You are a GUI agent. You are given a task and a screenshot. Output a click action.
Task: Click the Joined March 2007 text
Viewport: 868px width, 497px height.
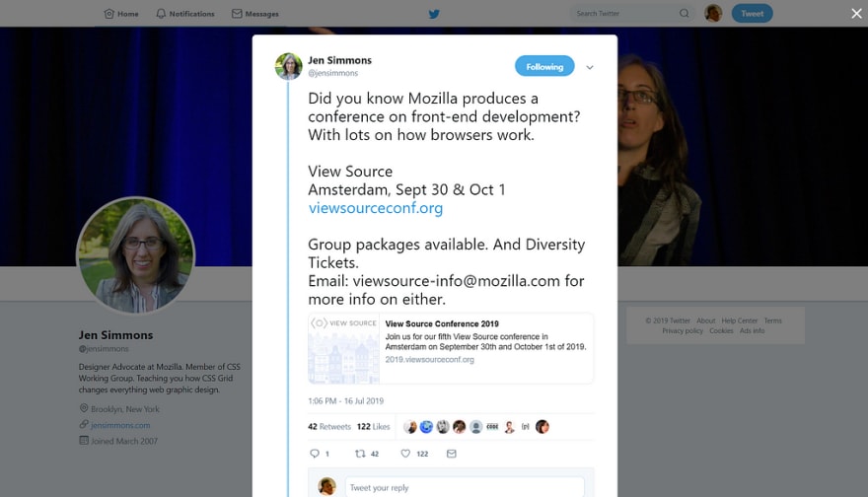(124, 441)
